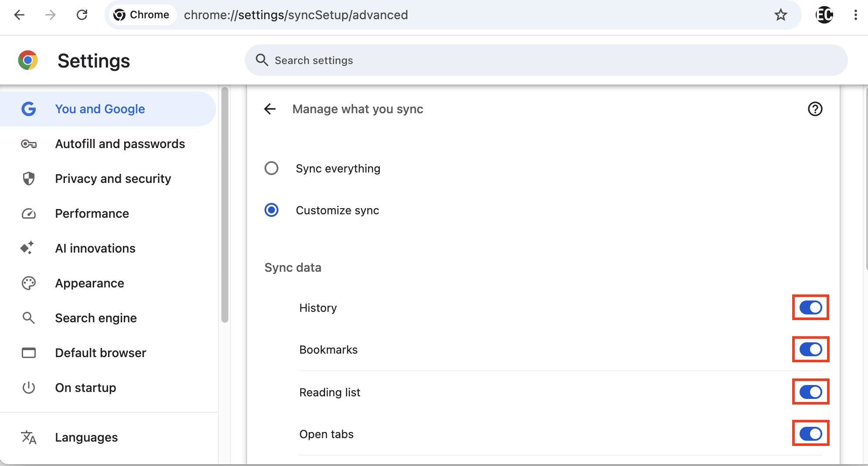Open You and Google section
This screenshot has height=466, width=868.
(x=108, y=109)
